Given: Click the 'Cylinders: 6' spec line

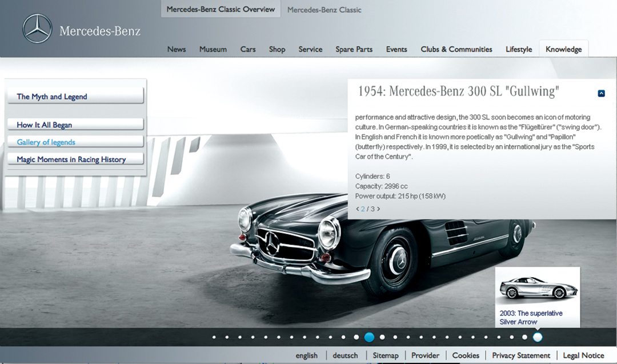Looking at the screenshot, I should point(372,177).
